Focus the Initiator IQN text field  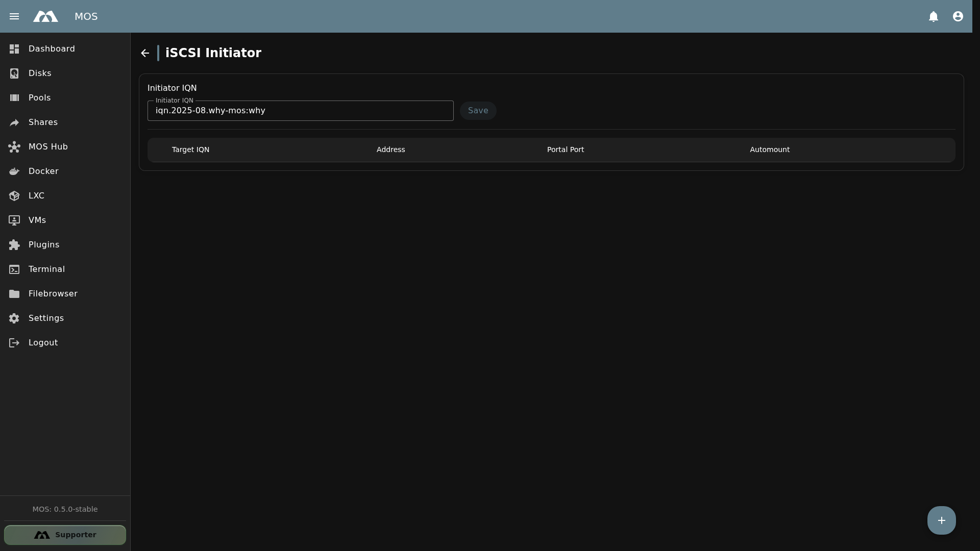click(300, 111)
